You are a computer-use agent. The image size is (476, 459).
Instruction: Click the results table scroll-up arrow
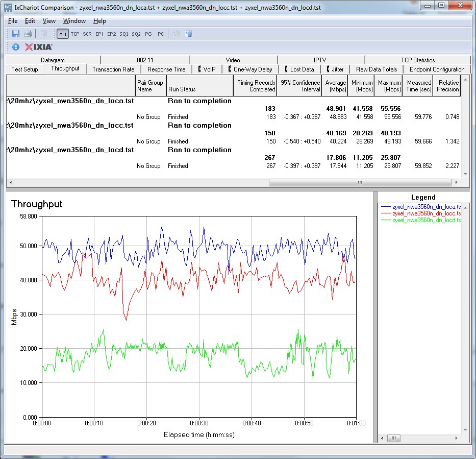tap(465, 80)
